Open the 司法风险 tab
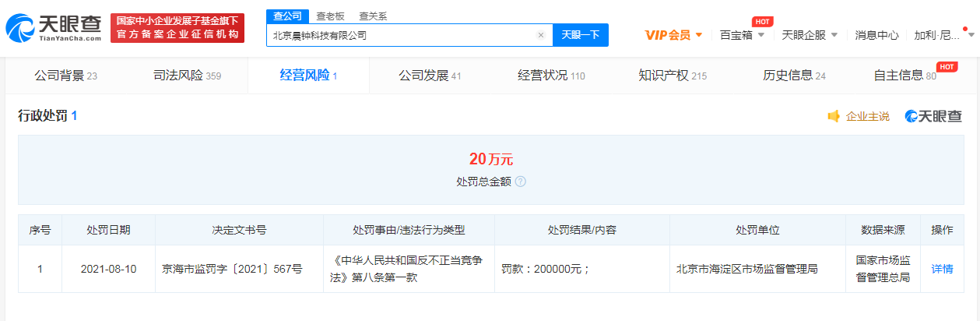980x321 pixels. point(187,76)
